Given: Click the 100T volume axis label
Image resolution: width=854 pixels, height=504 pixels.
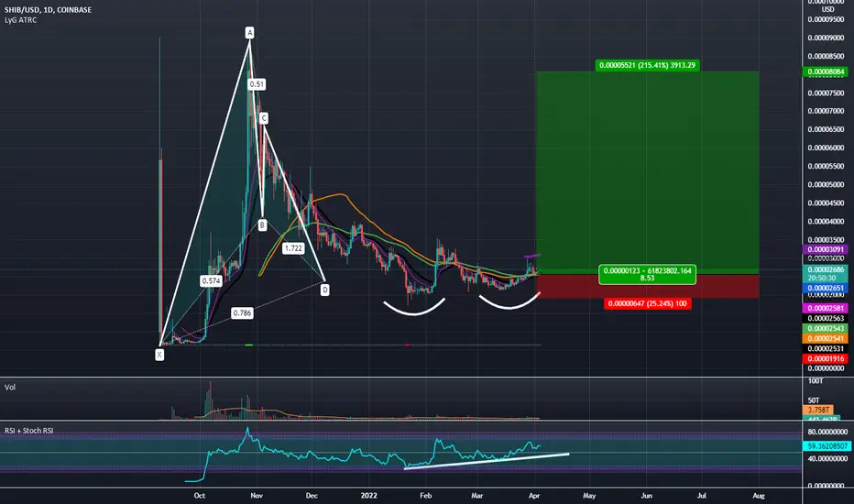Looking at the screenshot, I should (816, 381).
